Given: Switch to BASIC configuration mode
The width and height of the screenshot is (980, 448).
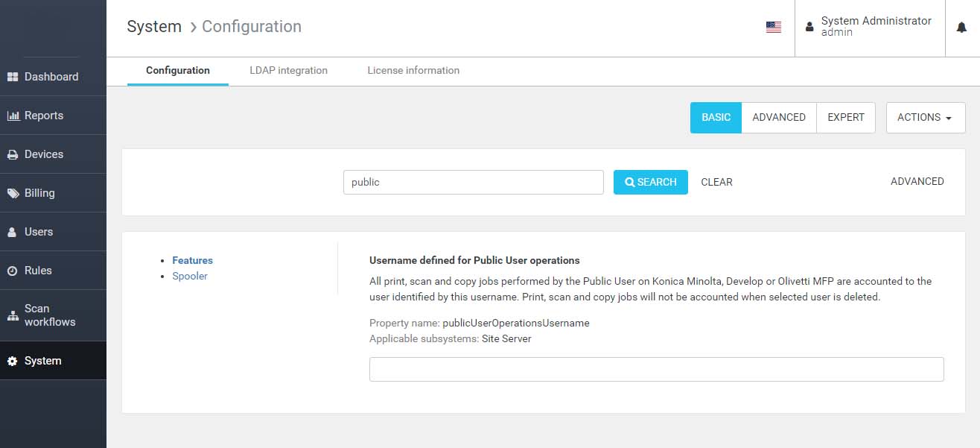Looking at the screenshot, I should point(716,118).
